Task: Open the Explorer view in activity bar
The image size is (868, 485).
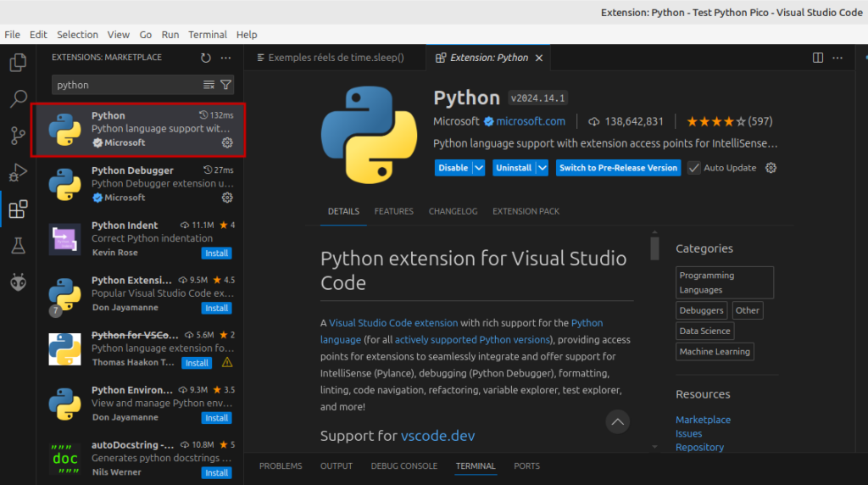Action: 18,62
